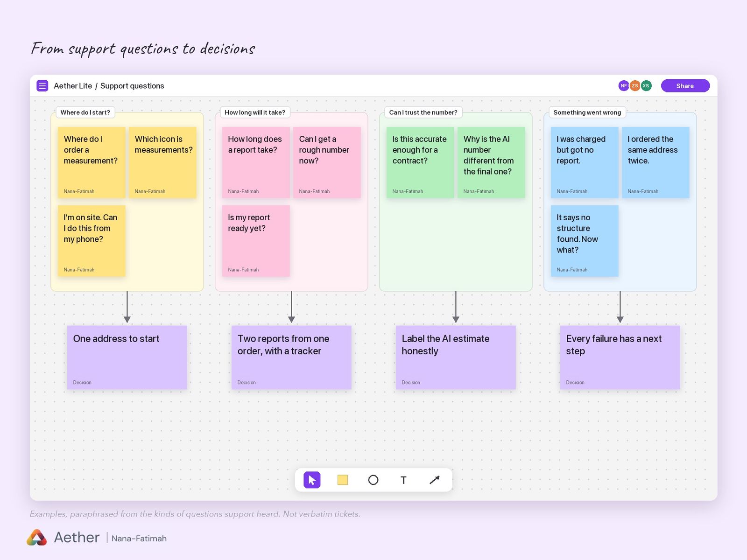This screenshot has height=560, width=747.
Task: Select 'Why is the AI number different' note
Action: click(491, 162)
